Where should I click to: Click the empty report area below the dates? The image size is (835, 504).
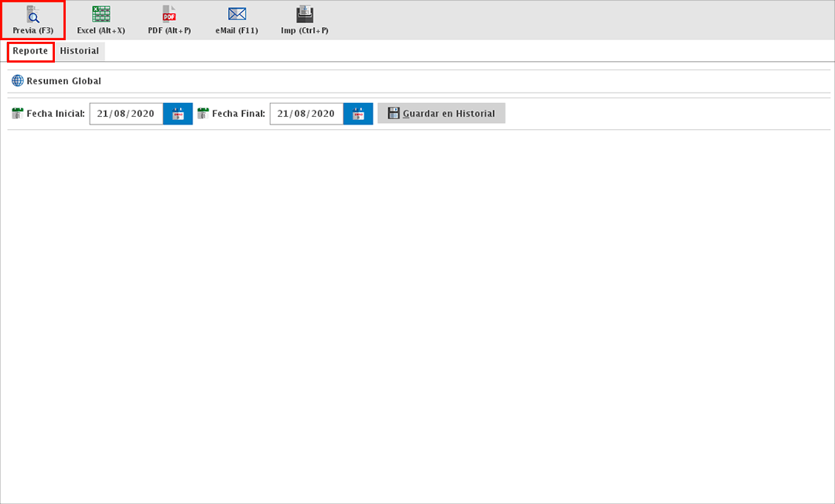click(417, 309)
